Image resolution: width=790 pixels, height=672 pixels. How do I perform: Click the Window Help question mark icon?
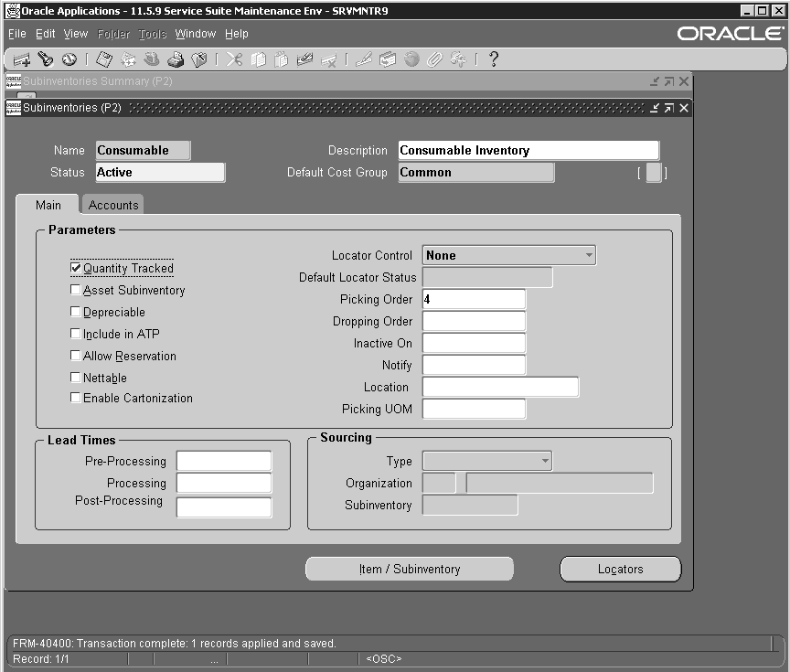tap(494, 59)
